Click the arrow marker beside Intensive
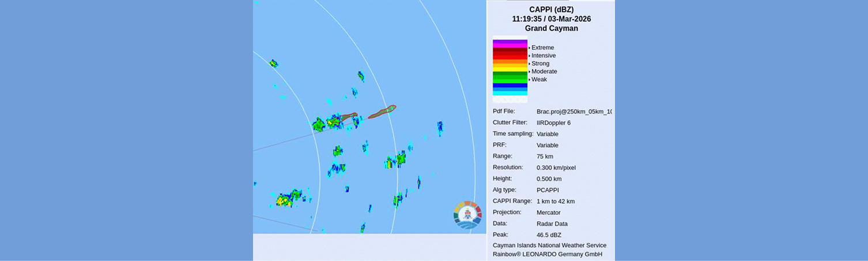This screenshot has height=261, width=868. [x=529, y=56]
